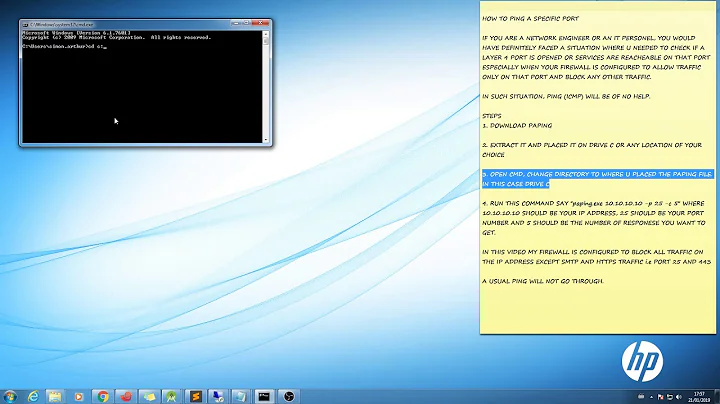Click IN THIS VIDEO MY FIREWALL line in note
This screenshot has height=404, width=720.
click(x=596, y=257)
